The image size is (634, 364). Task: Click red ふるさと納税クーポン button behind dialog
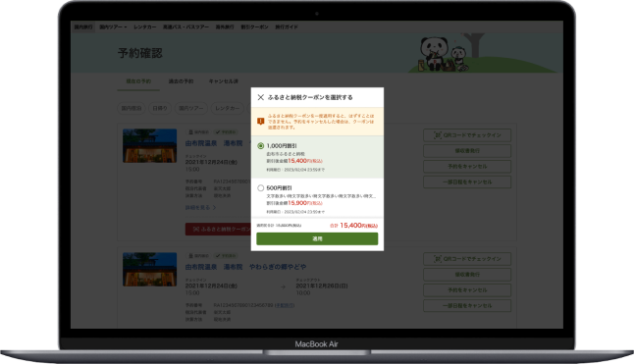[x=218, y=229]
